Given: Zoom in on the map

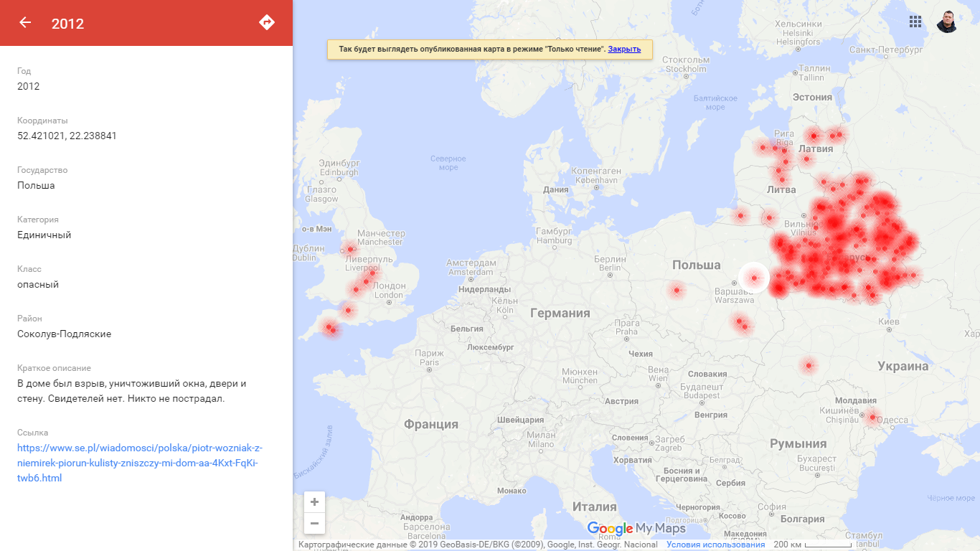Looking at the screenshot, I should tap(314, 502).
